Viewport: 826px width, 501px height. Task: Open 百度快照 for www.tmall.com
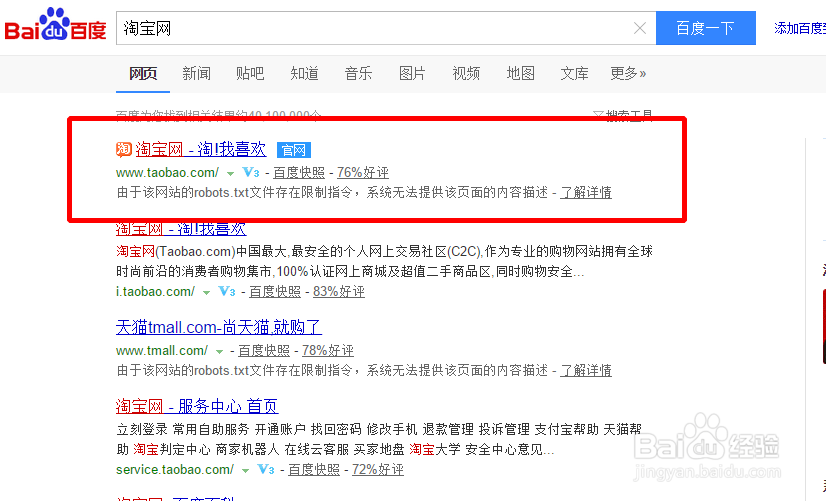[264, 350]
